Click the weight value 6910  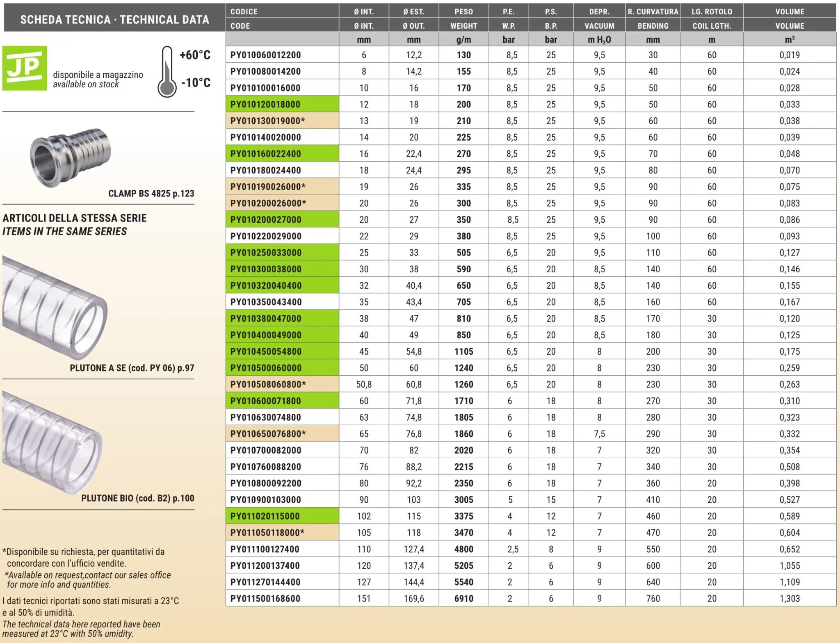pos(463,599)
